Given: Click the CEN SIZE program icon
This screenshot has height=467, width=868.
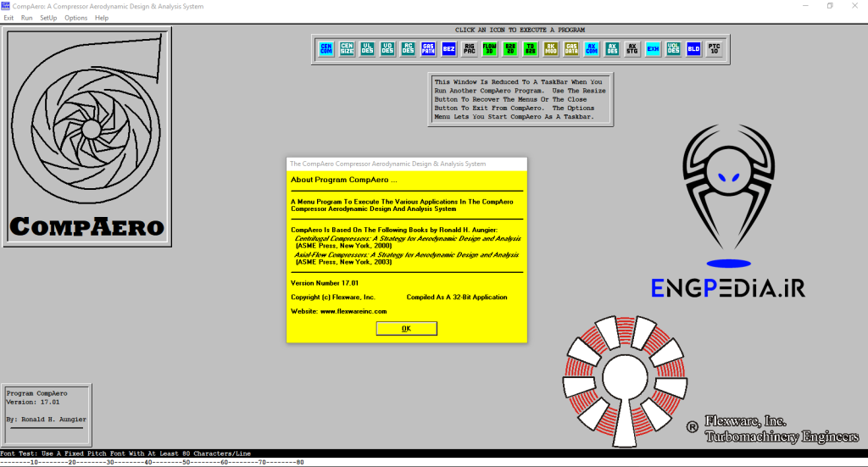Looking at the screenshot, I should 347,49.
